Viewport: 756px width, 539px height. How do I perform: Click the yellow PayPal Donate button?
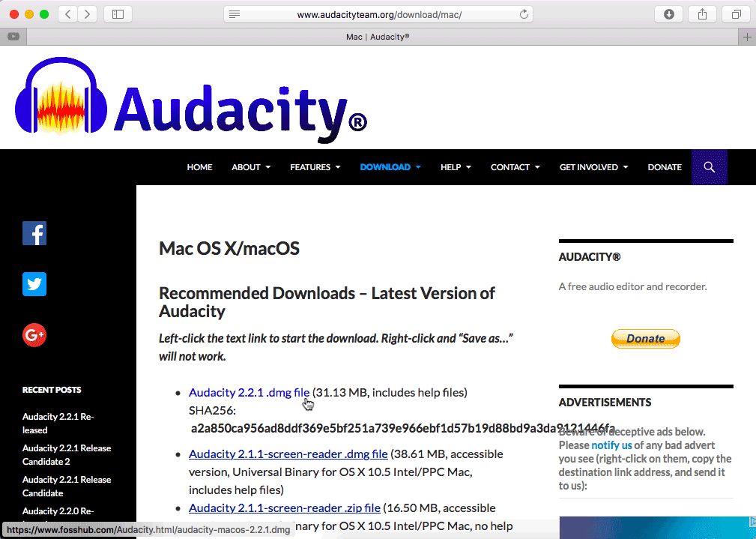tap(645, 339)
